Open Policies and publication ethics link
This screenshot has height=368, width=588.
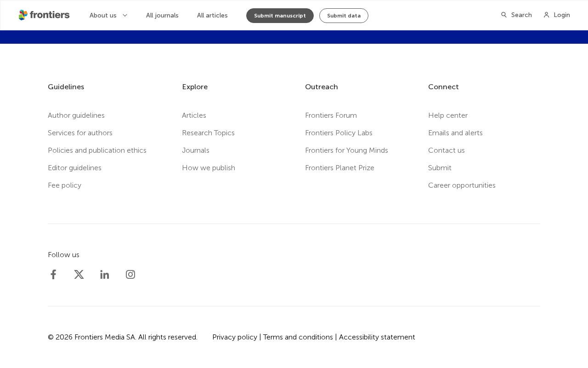coord(97,150)
